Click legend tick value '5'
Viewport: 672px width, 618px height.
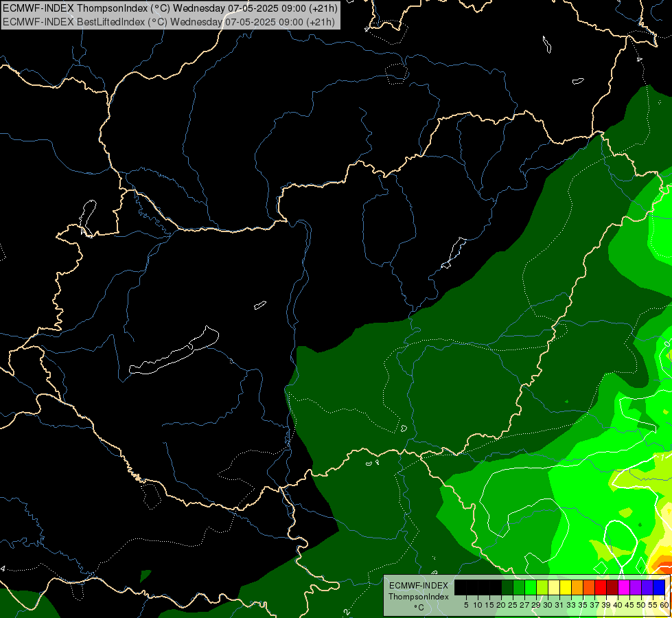[466, 605]
